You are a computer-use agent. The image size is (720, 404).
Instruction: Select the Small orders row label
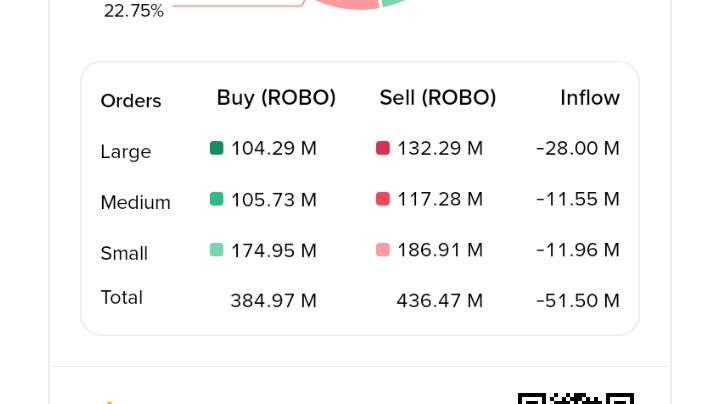(x=124, y=254)
